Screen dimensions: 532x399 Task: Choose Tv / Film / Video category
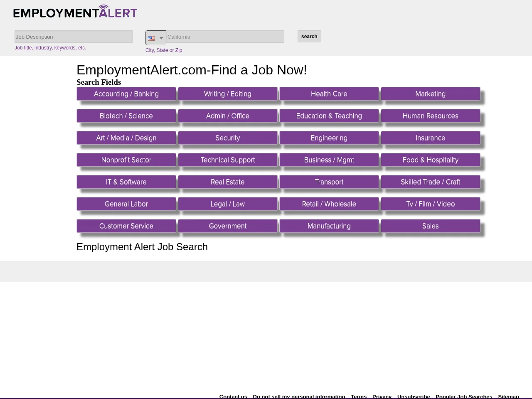click(431, 204)
